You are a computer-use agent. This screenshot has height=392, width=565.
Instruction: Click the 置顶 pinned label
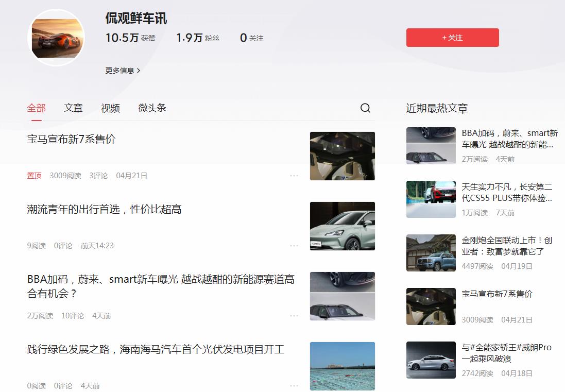click(34, 176)
